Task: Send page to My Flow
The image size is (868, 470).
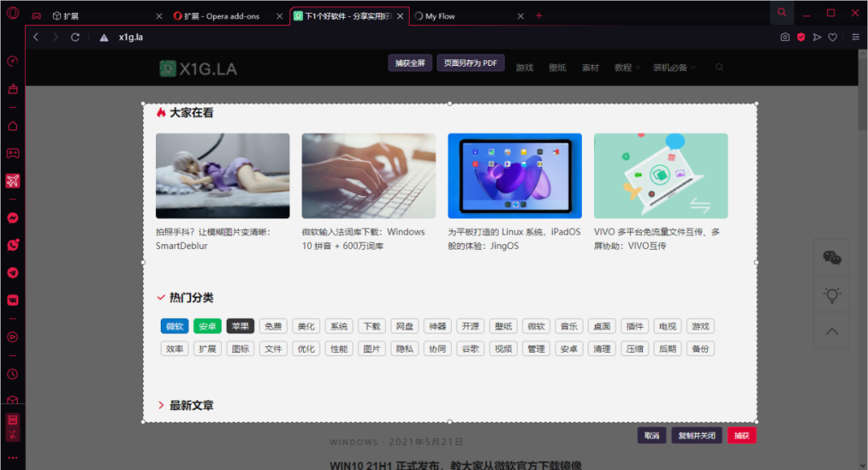Action: click(817, 37)
